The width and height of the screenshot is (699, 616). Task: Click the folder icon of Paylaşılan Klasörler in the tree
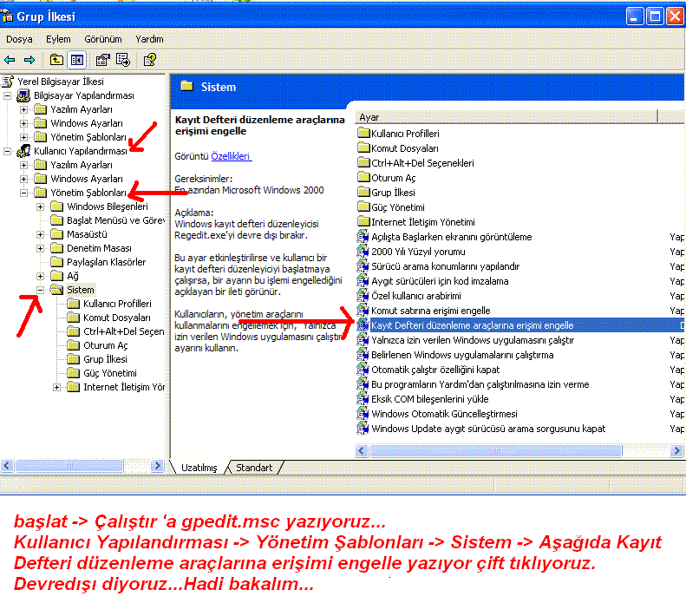pyautogui.click(x=56, y=262)
